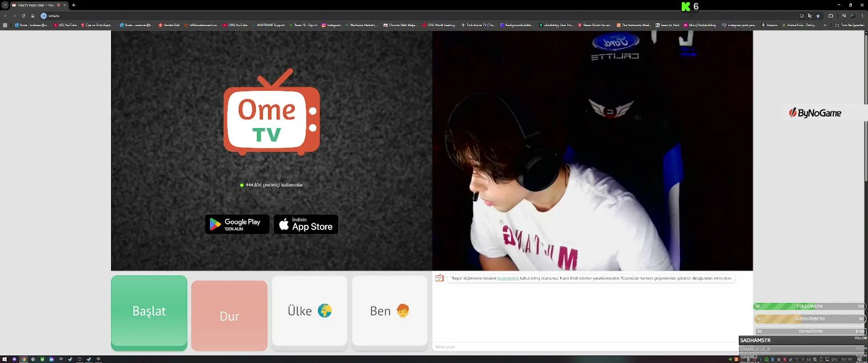Image resolution: width=868 pixels, height=363 pixels.
Task: Click the ByNoGame sponsor logo
Action: tap(816, 113)
